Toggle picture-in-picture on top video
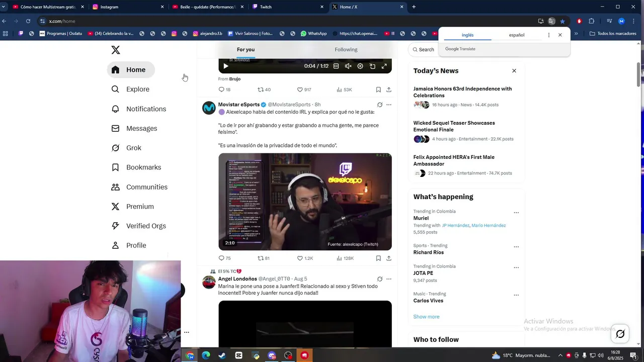This screenshot has height=362, width=644. tap(372, 66)
